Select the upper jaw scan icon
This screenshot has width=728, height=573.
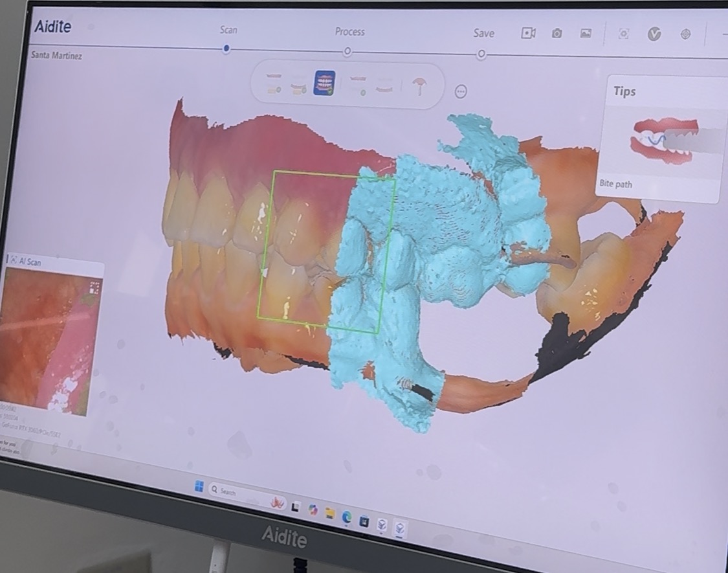click(x=274, y=83)
